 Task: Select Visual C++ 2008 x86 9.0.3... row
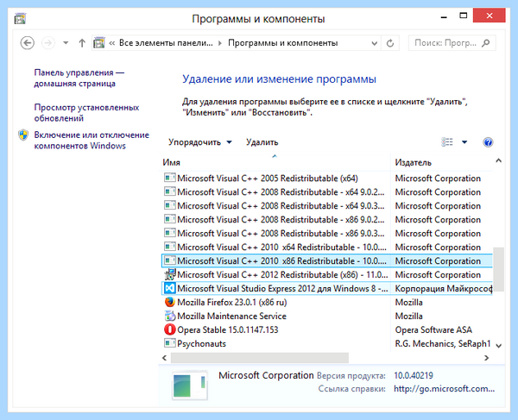click(326, 234)
